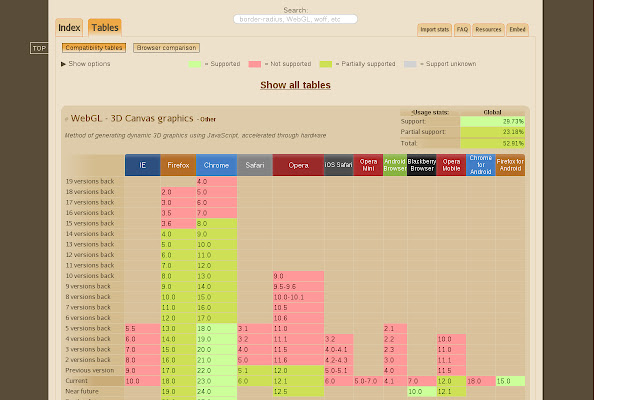640x400 pixels.
Task: Switch to the Tables tab
Action: click(104, 28)
